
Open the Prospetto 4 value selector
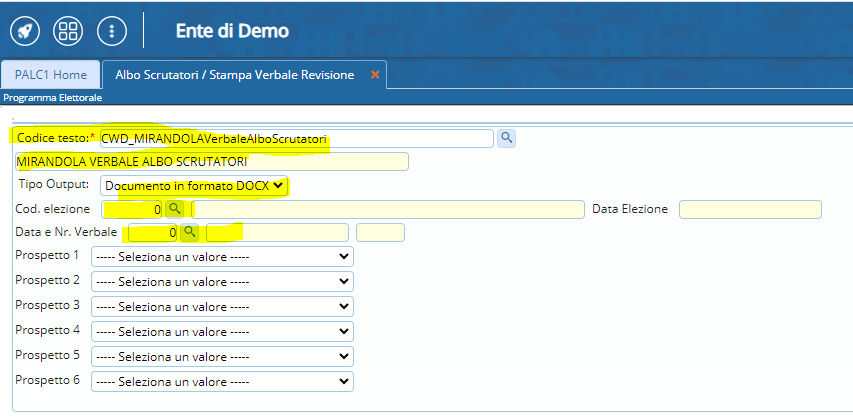click(222, 331)
